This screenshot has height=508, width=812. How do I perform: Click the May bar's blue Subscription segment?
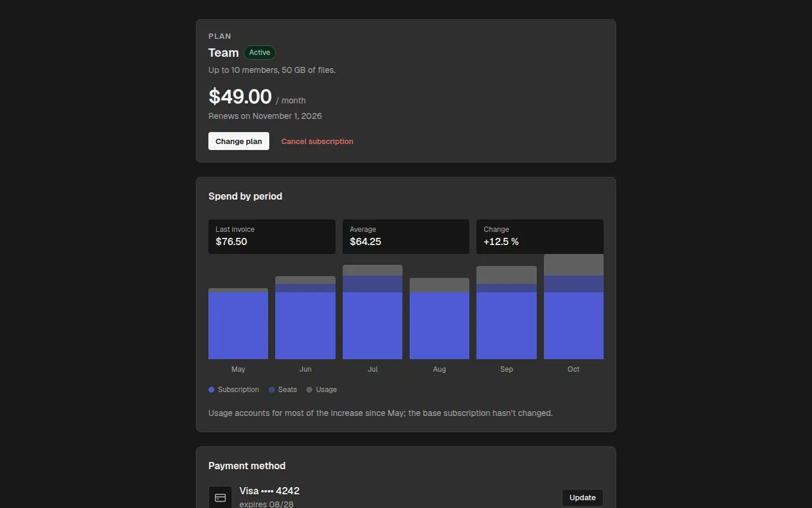pos(238,326)
